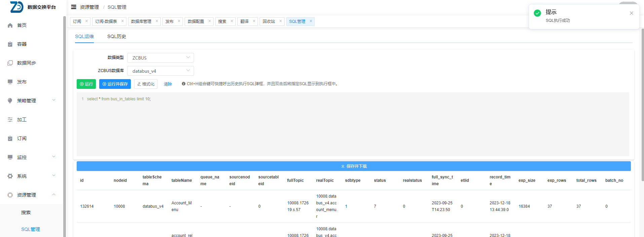Close the 回收站 tab
This screenshot has height=237, width=644.
(280, 21)
